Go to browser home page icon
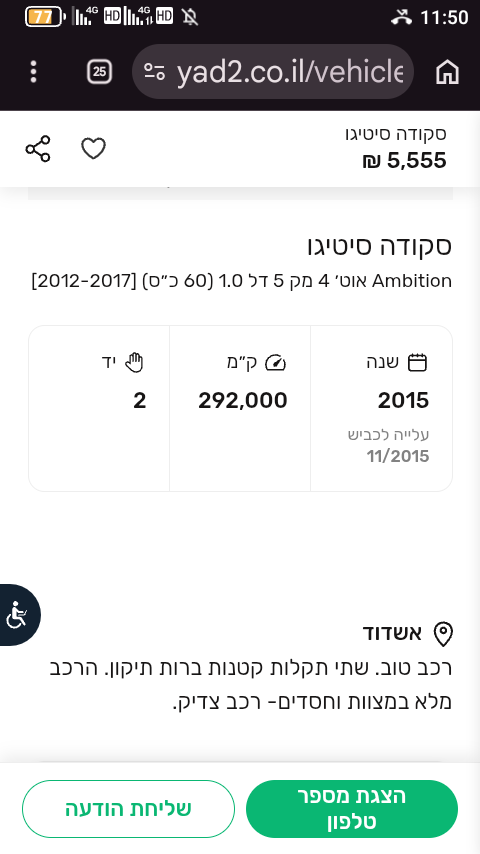 click(x=447, y=72)
